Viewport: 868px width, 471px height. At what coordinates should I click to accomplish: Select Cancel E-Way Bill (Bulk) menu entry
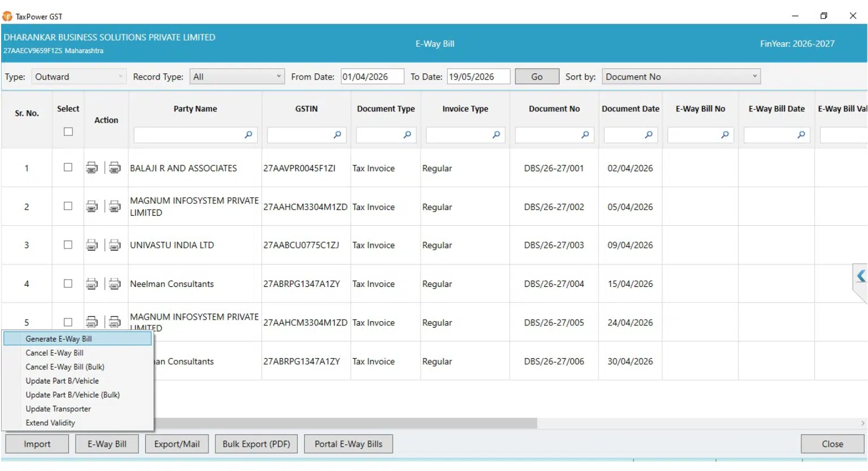point(78,367)
